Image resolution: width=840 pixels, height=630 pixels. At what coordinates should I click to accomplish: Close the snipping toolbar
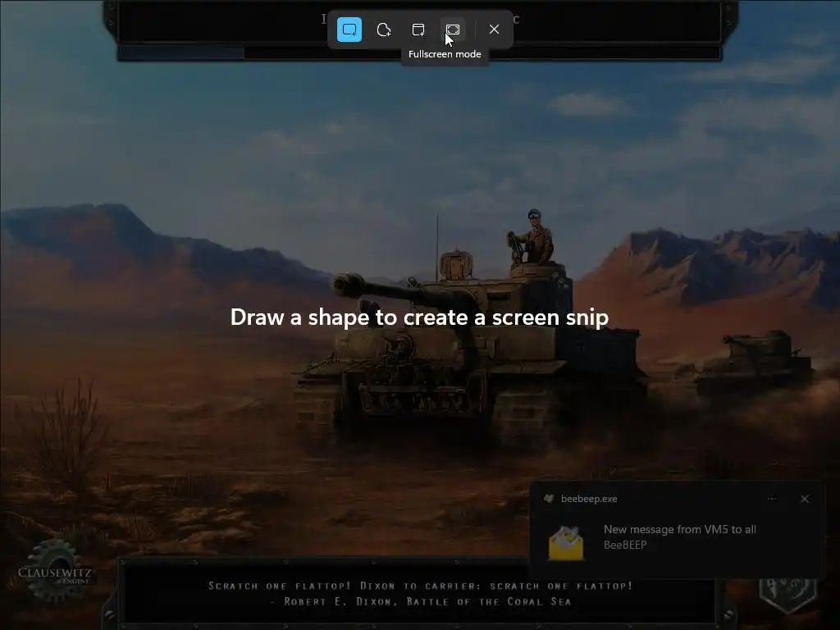(x=494, y=30)
